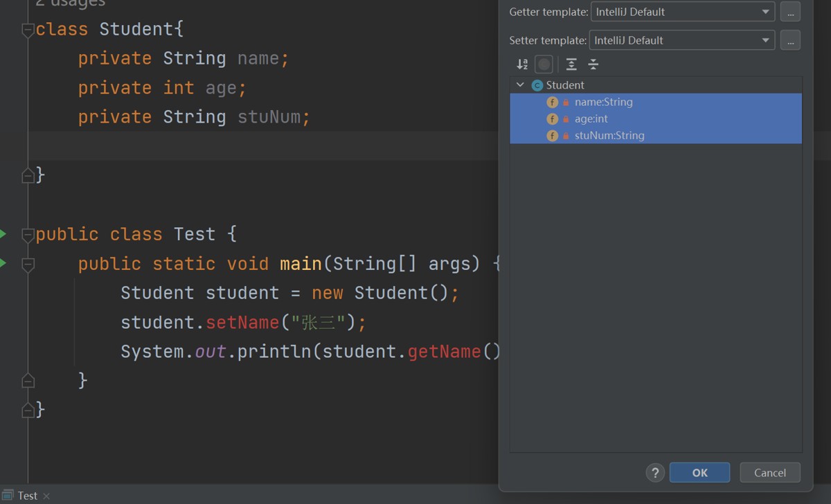
Task: Click the main method name in code
Action: coord(301,263)
